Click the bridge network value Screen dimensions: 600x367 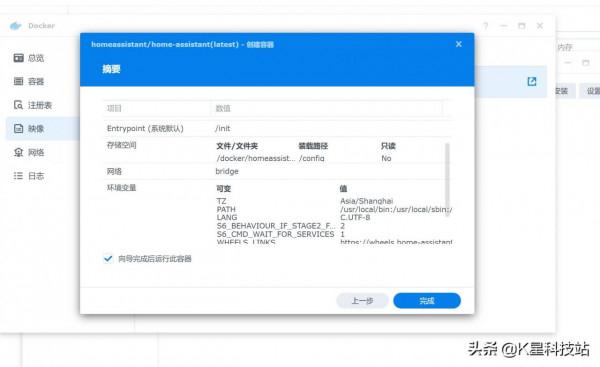point(227,171)
